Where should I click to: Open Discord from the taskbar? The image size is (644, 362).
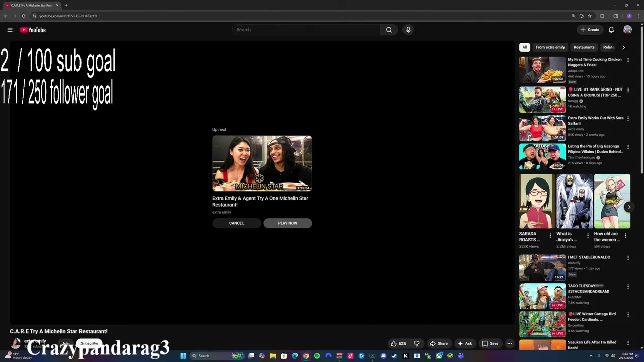click(x=383, y=356)
